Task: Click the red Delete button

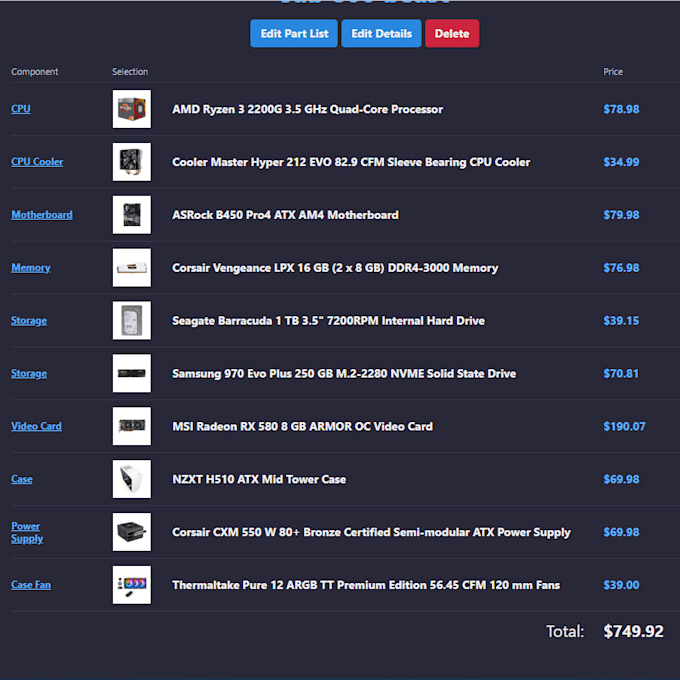Action: coord(452,33)
